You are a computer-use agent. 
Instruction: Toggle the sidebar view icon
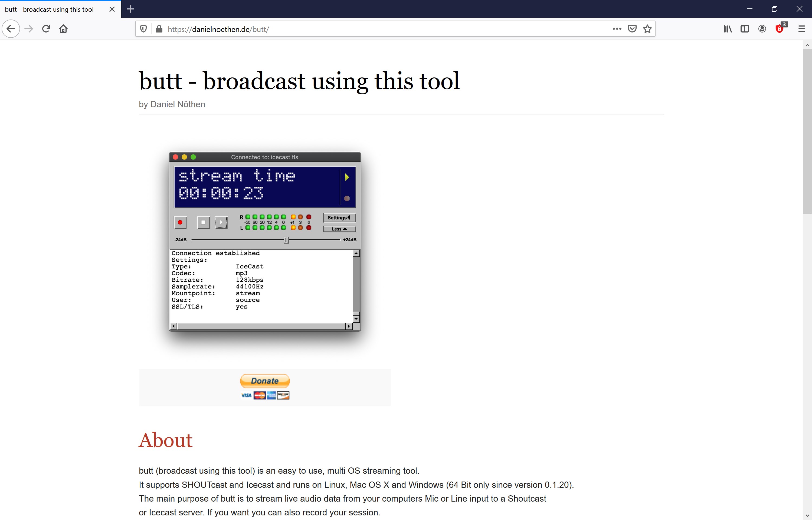coord(745,29)
